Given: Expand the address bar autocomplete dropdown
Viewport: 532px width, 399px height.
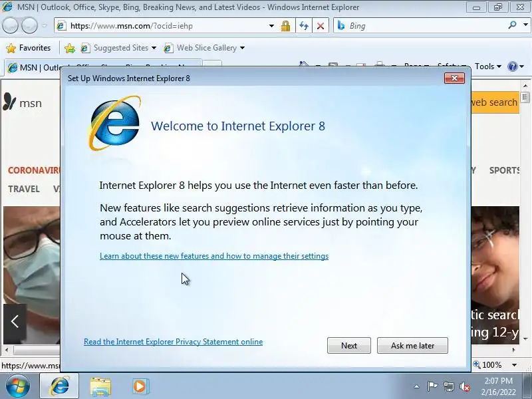Looking at the screenshot, I should [271, 26].
